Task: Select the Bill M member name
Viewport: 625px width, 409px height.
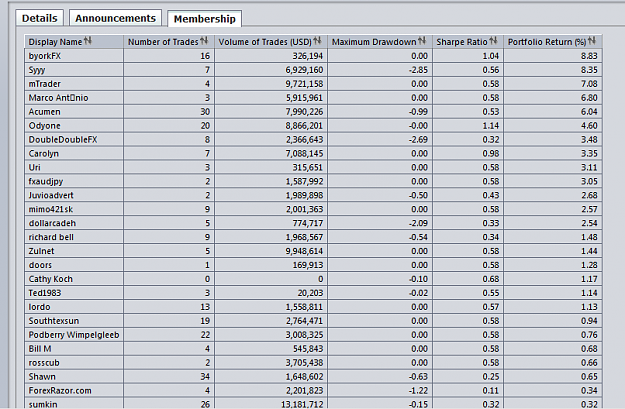Action: (40, 349)
